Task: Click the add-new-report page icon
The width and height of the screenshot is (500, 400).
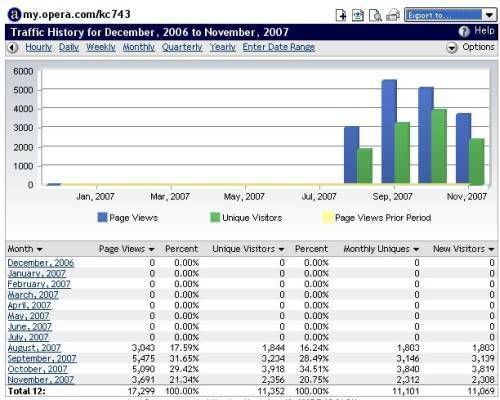Action: coord(341,15)
